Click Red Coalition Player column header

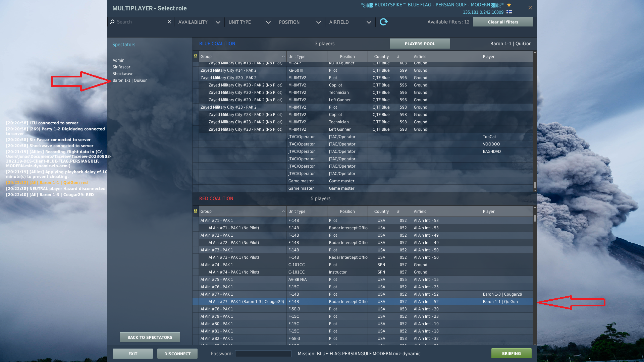[x=507, y=212]
